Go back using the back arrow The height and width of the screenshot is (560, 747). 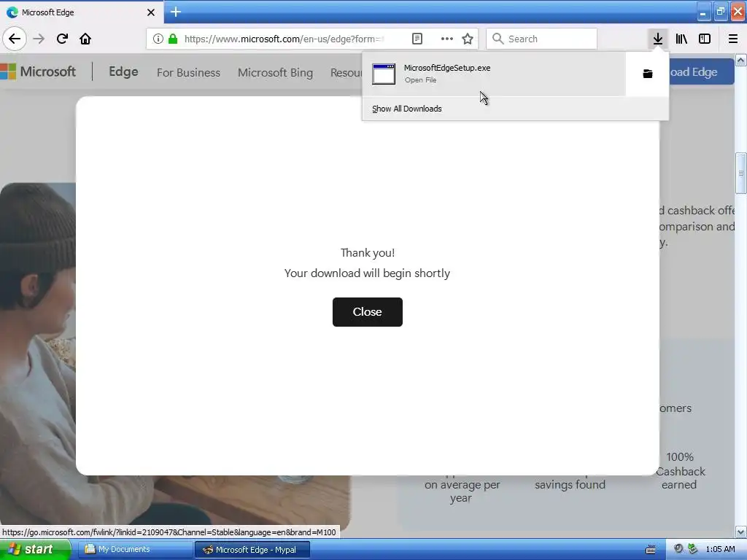click(x=15, y=39)
